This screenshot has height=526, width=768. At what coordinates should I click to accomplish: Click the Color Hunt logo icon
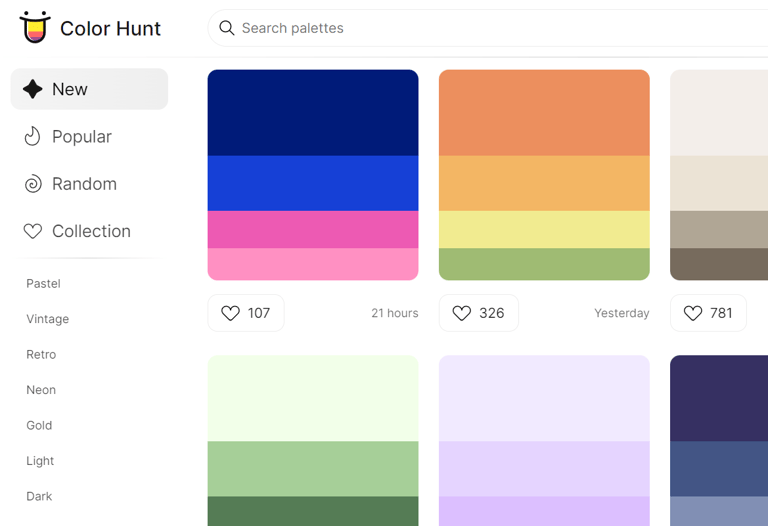pyautogui.click(x=35, y=27)
